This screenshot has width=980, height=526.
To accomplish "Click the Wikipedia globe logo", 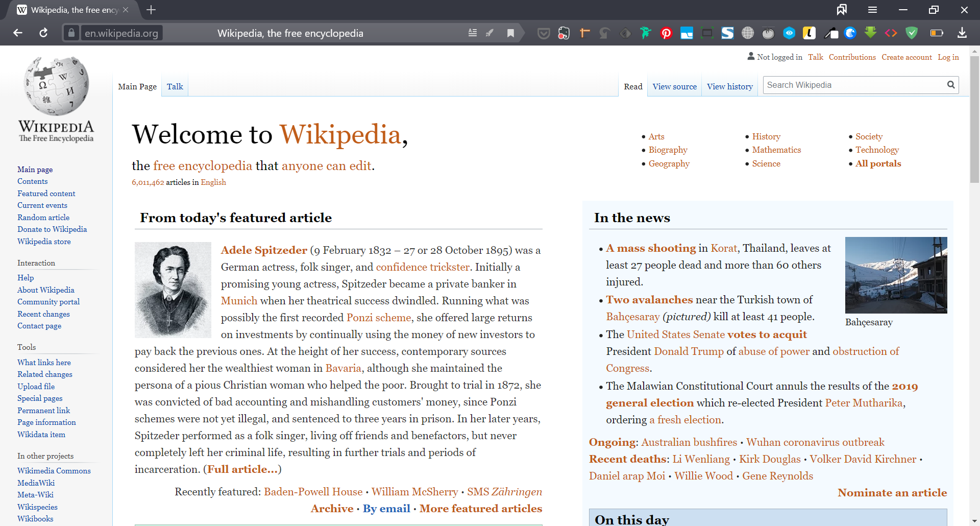I will (x=56, y=99).
